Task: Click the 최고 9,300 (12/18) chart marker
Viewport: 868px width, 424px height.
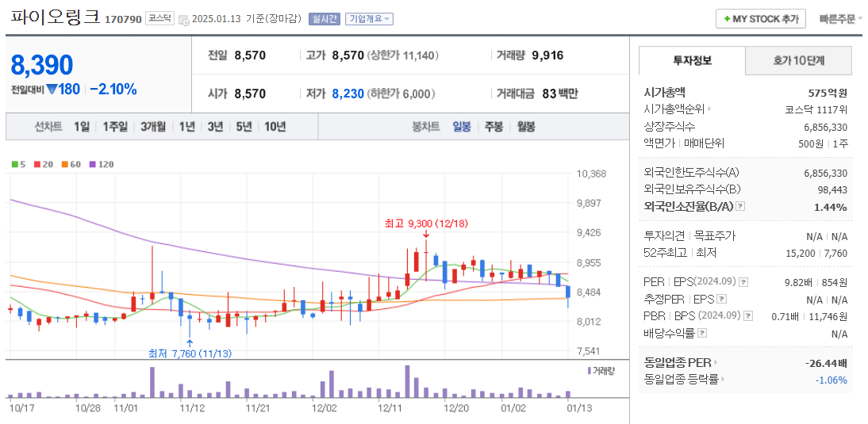Action: pos(426,223)
